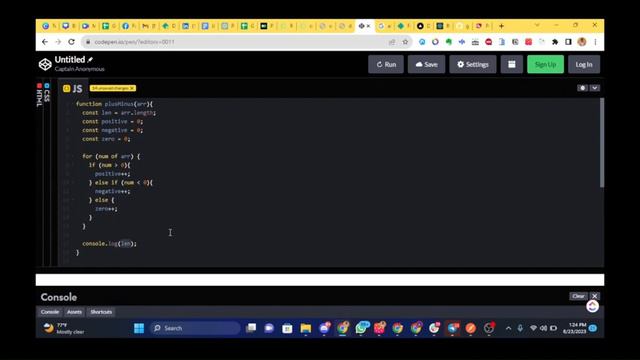Edit pen title with pencil icon
Viewport: 640px width, 360px height.
[90, 60]
